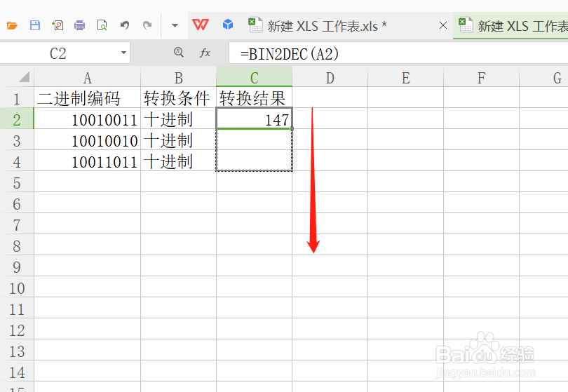Expand the quick access toolbar dropdown
Viewport: 568px width, 392px height.
click(x=175, y=25)
